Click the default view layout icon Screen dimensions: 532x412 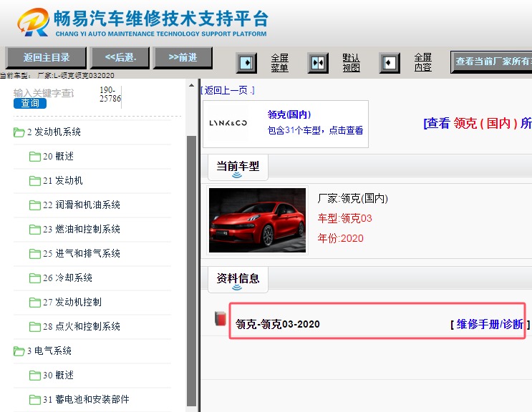318,63
